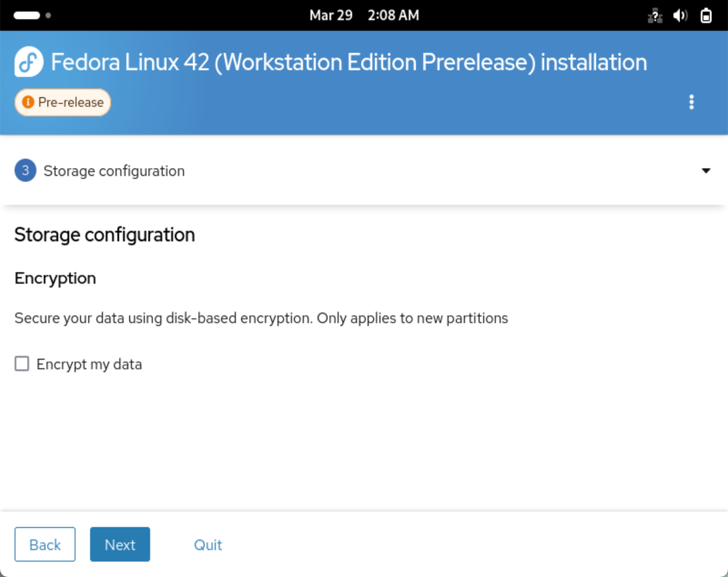Click the battery indicator icon
This screenshot has height=577, width=728.
pyautogui.click(x=706, y=16)
